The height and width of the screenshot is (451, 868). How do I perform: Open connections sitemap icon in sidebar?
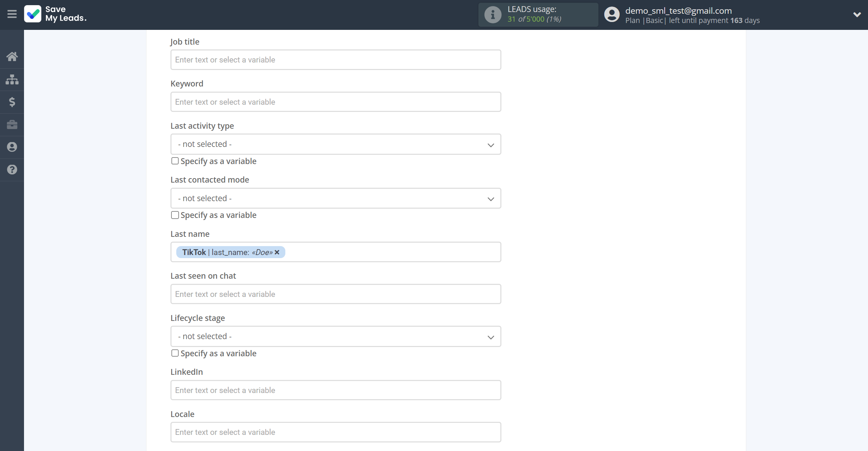(x=12, y=79)
